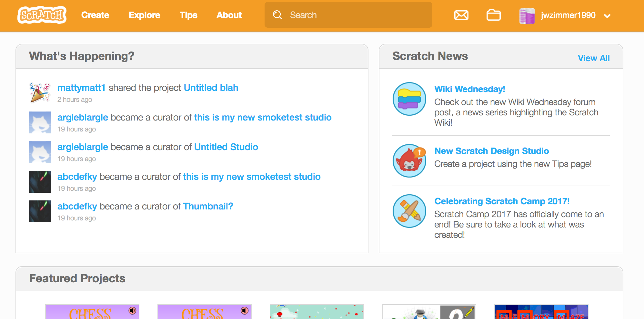Click argleblargle's avatar beside smoketest studio entry
The width and height of the screenshot is (644, 319).
(40, 122)
